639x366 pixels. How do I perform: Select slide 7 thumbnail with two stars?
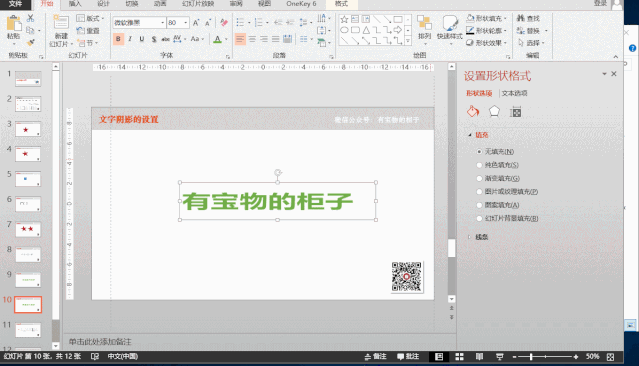(28, 229)
